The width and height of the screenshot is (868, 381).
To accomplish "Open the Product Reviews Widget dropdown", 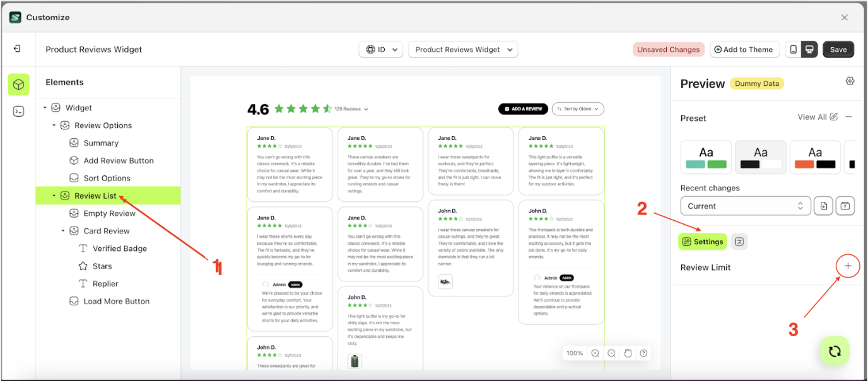I will [x=463, y=49].
